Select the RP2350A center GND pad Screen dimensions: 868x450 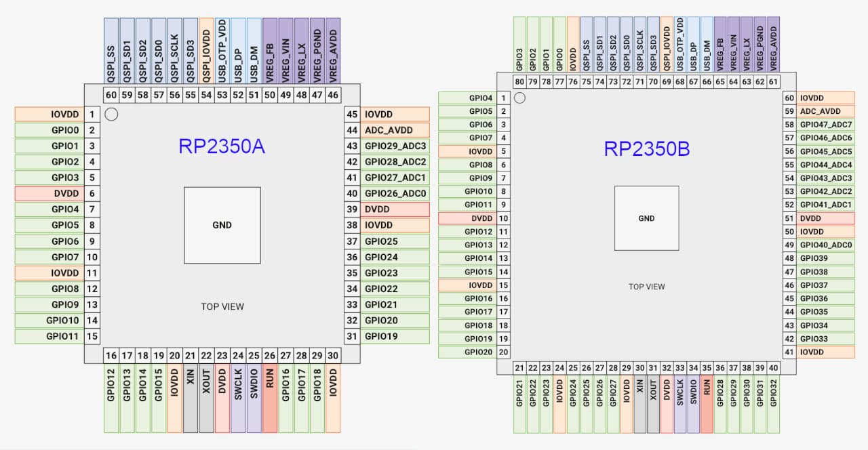click(222, 225)
